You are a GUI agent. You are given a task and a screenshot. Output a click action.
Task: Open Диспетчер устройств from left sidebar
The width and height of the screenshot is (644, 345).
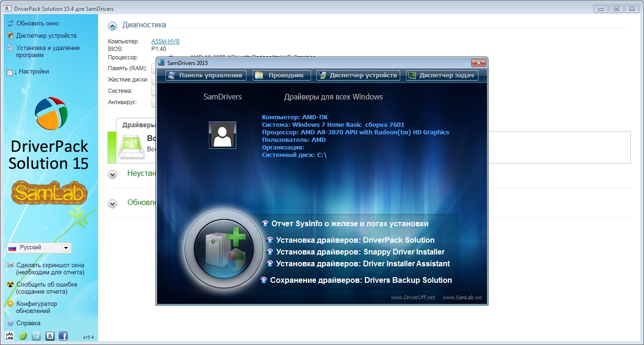46,35
